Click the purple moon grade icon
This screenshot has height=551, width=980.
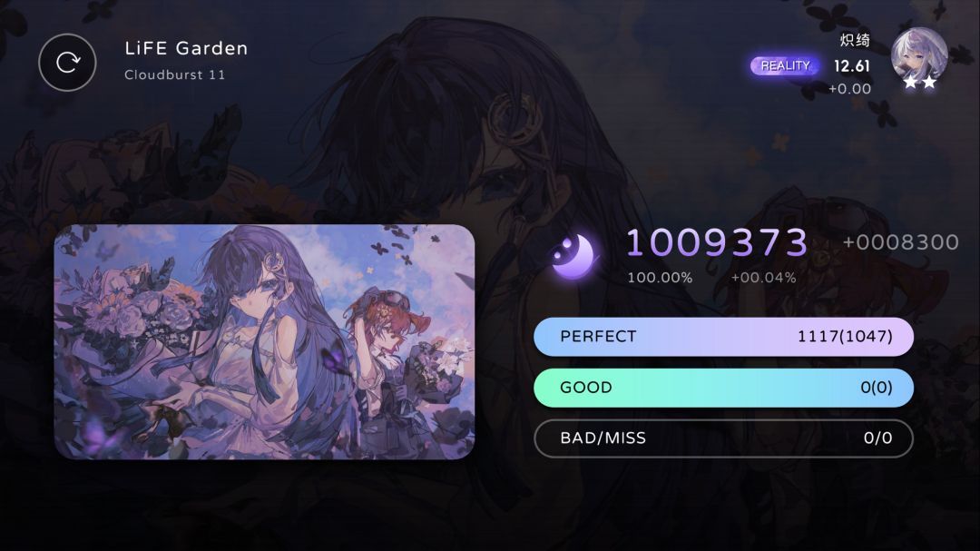573,256
